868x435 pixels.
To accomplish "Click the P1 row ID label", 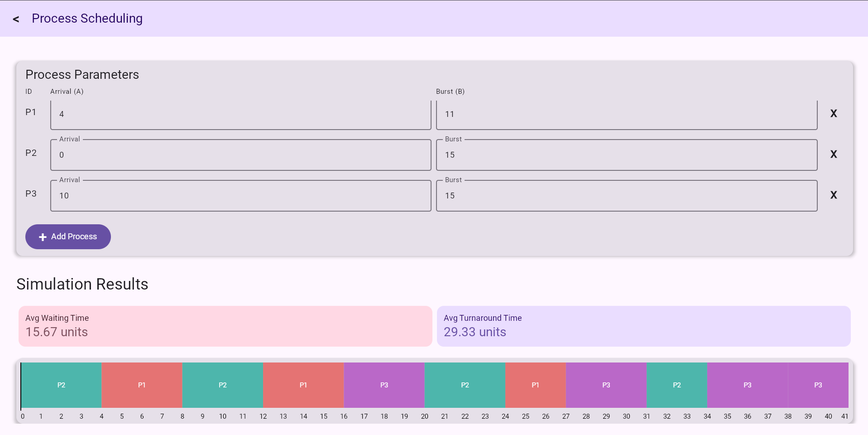I will (x=31, y=112).
